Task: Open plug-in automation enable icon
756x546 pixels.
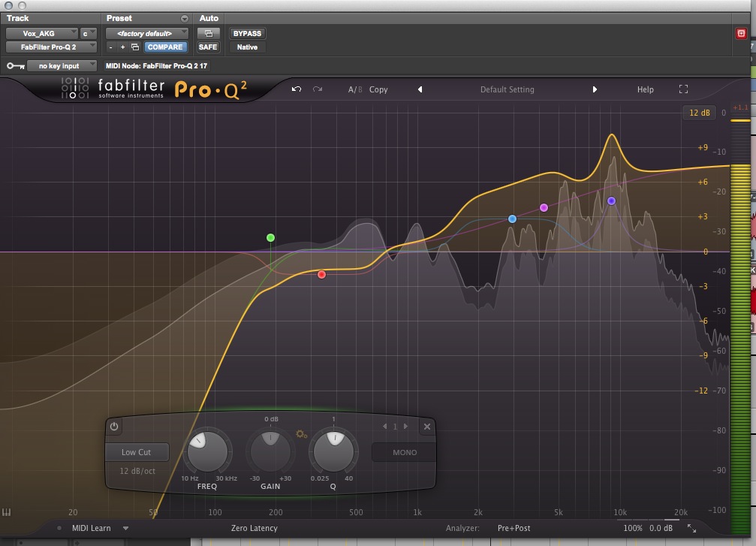Action: (208, 33)
